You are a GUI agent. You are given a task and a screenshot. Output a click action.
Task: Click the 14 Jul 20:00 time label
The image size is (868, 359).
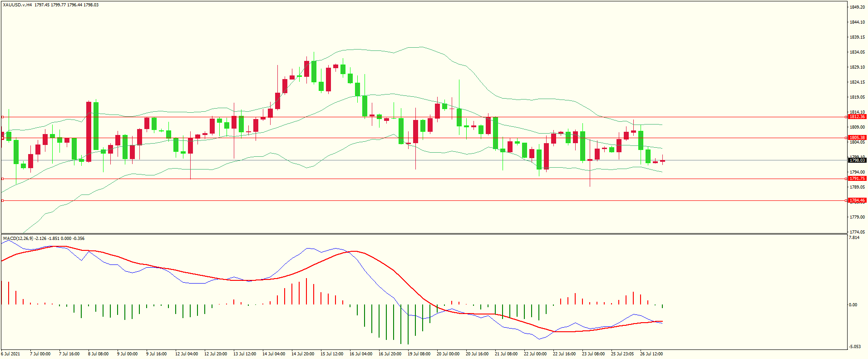303,354
